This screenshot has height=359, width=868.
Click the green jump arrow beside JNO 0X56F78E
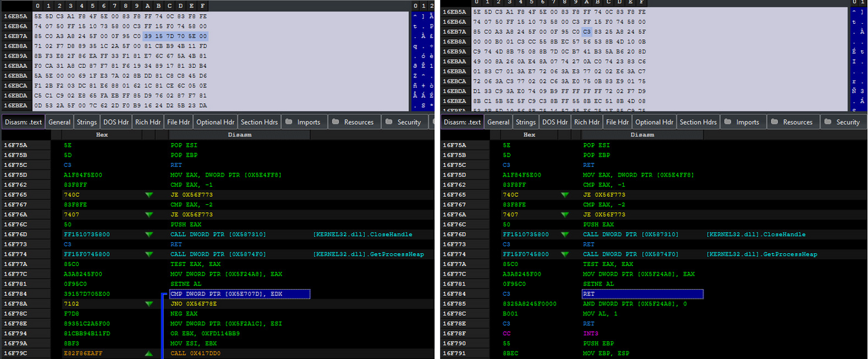point(149,304)
